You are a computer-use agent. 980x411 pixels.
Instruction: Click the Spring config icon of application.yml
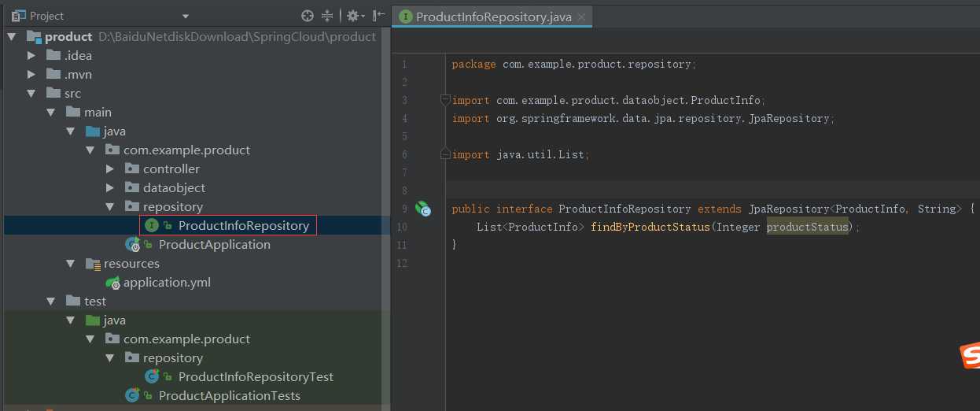tap(112, 283)
